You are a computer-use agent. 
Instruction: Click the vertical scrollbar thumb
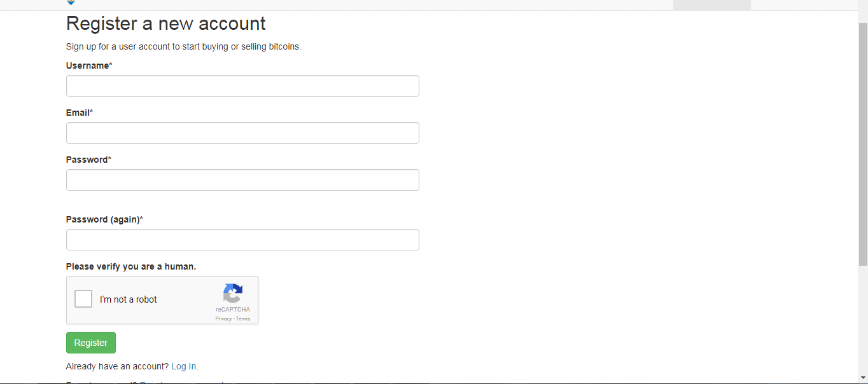point(863,144)
